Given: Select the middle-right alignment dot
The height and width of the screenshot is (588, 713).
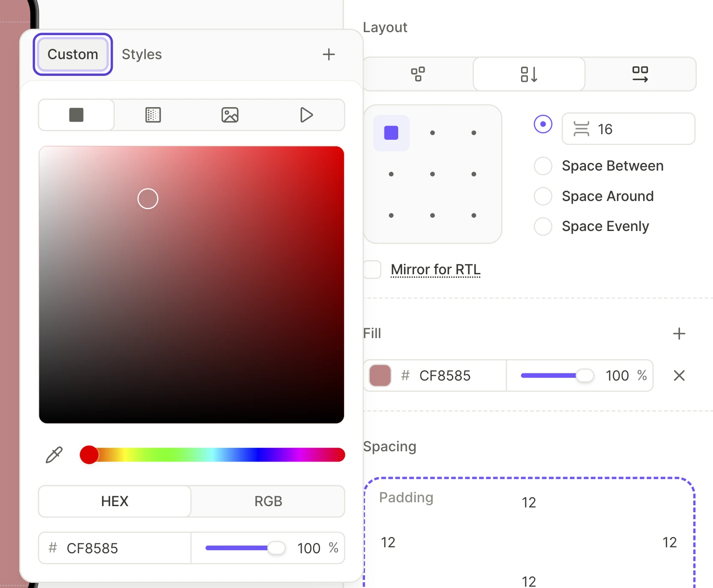Looking at the screenshot, I should point(473,174).
